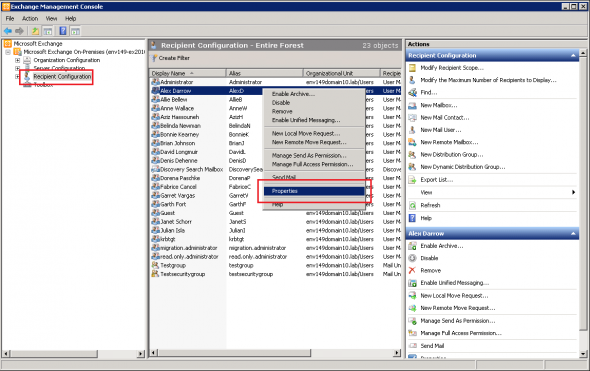Image resolution: width=590 pixels, height=371 pixels.
Task: Click Send Mail icon in Actions pane
Action: 412,345
